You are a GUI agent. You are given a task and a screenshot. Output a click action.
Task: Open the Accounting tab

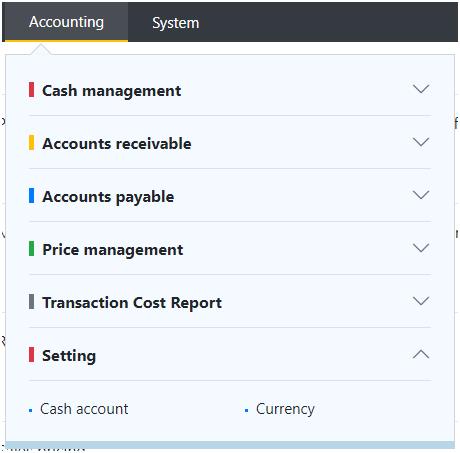click(66, 22)
